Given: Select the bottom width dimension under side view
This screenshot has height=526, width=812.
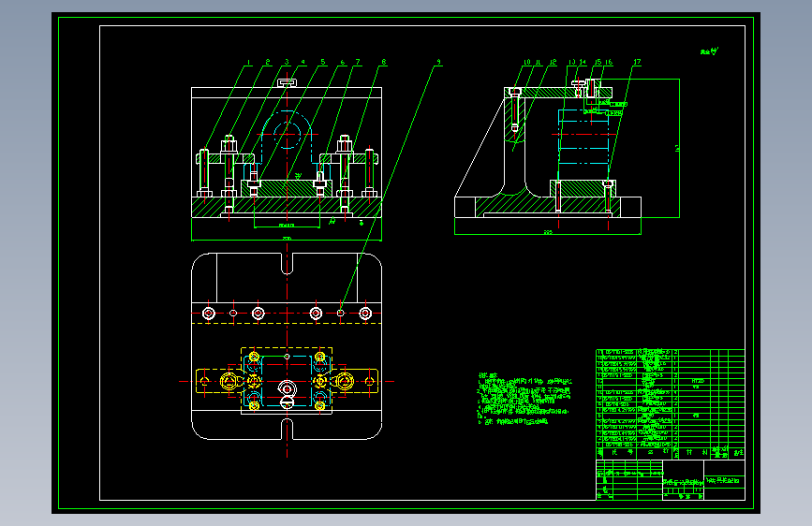Looking at the screenshot, I should 548,232.
